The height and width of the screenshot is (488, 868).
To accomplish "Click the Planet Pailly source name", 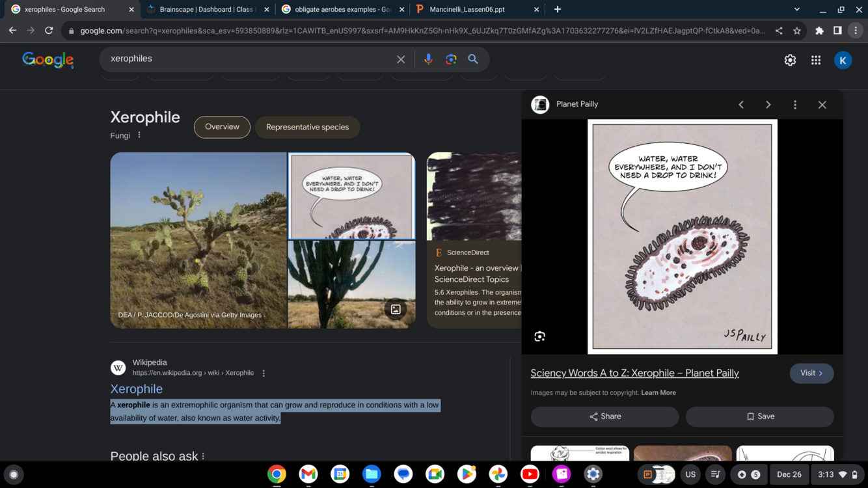I will click(x=576, y=104).
